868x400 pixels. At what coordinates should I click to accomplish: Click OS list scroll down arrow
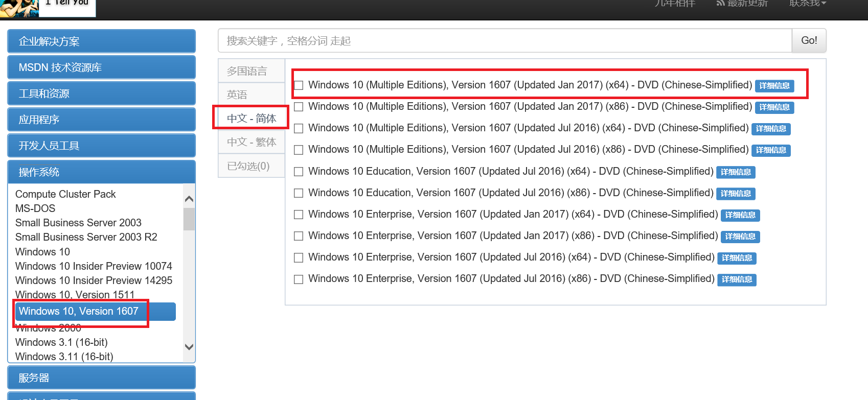(x=189, y=347)
